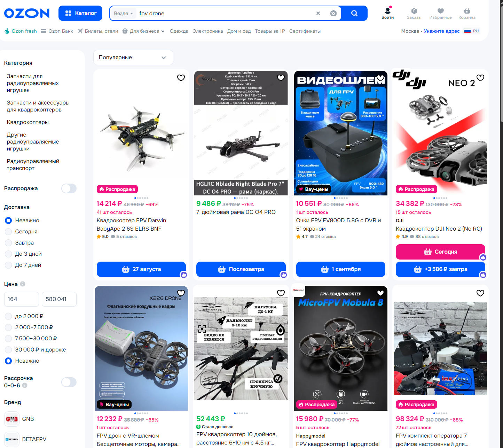Favorite the DJI Neo 2 drone

[480, 78]
